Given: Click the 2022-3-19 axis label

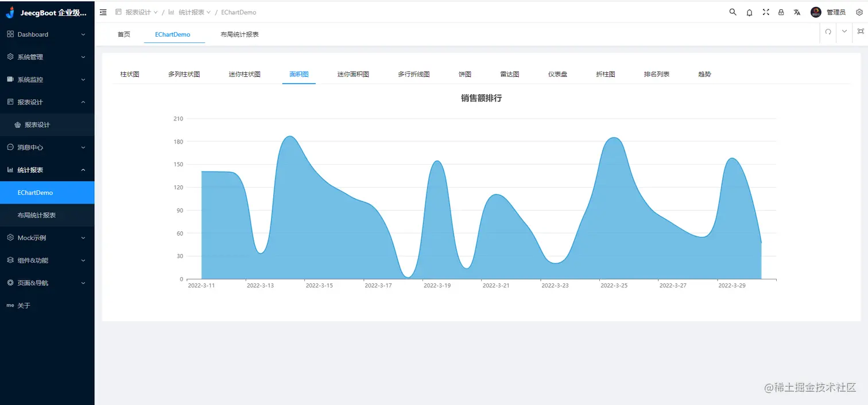Looking at the screenshot, I should [437, 285].
